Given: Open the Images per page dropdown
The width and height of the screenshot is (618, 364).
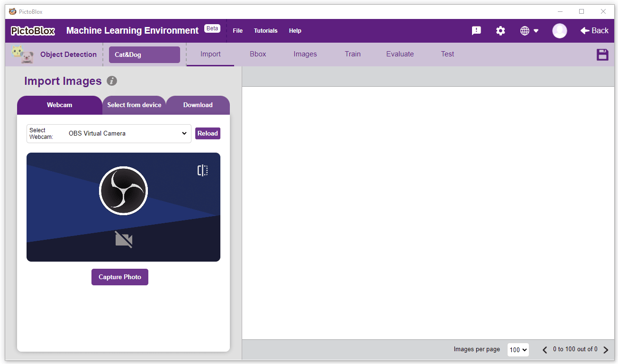Looking at the screenshot, I should point(518,350).
